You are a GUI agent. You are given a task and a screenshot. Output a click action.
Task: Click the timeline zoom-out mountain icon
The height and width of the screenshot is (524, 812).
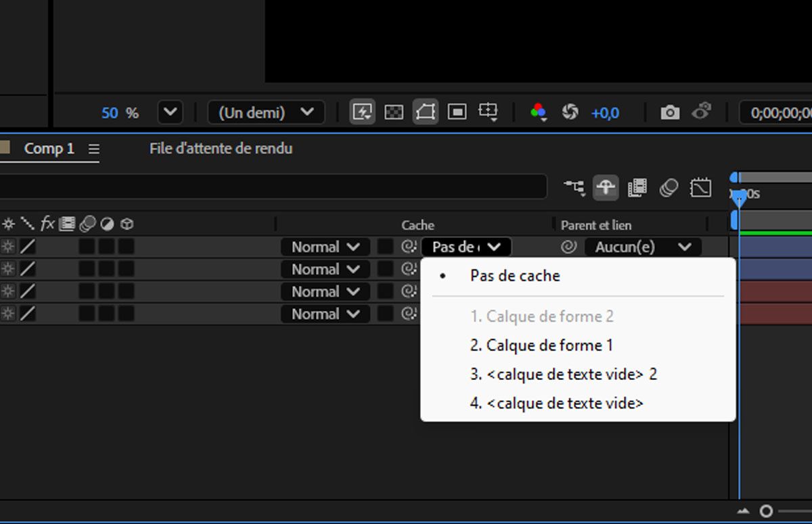pyautogui.click(x=744, y=511)
